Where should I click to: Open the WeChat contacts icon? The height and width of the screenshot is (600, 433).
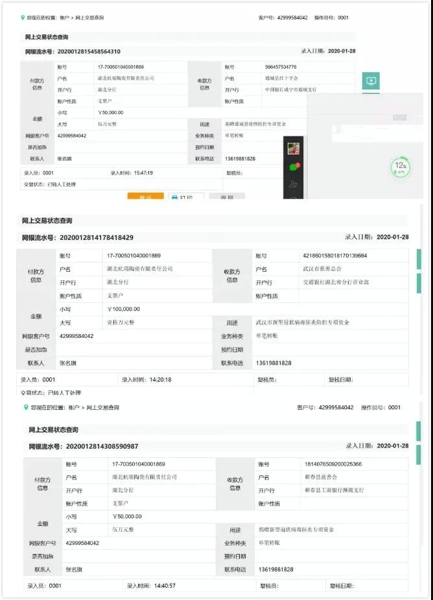tap(293, 184)
